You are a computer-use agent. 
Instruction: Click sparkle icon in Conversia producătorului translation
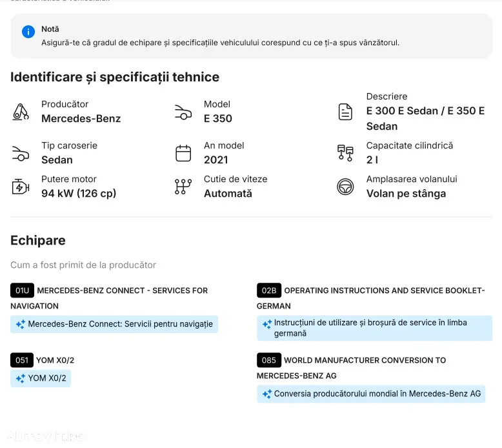pos(266,394)
